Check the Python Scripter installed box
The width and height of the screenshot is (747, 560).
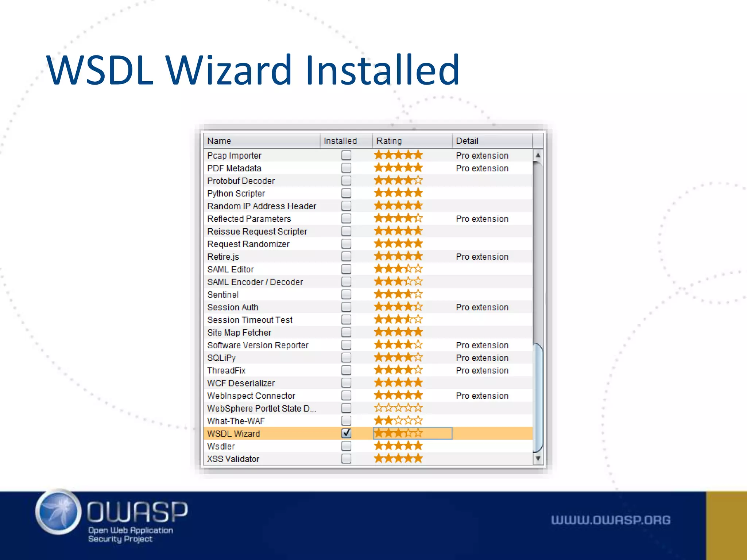(346, 193)
